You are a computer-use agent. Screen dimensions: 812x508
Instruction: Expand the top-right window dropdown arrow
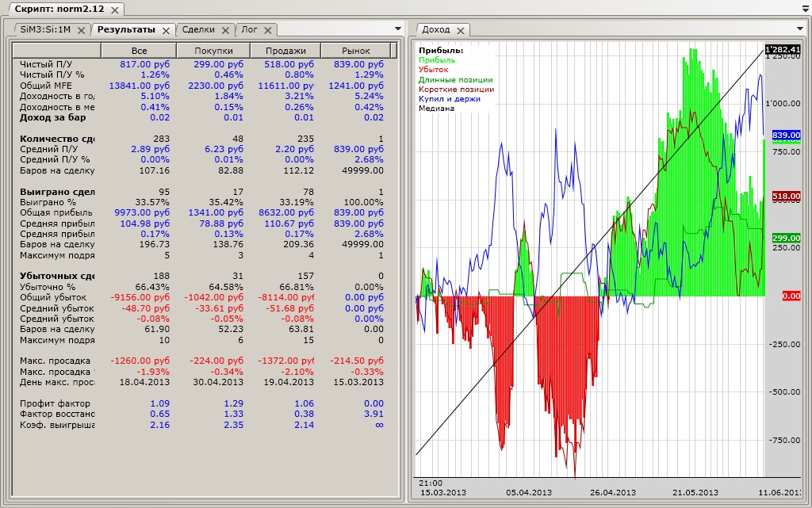pyautogui.click(x=805, y=9)
